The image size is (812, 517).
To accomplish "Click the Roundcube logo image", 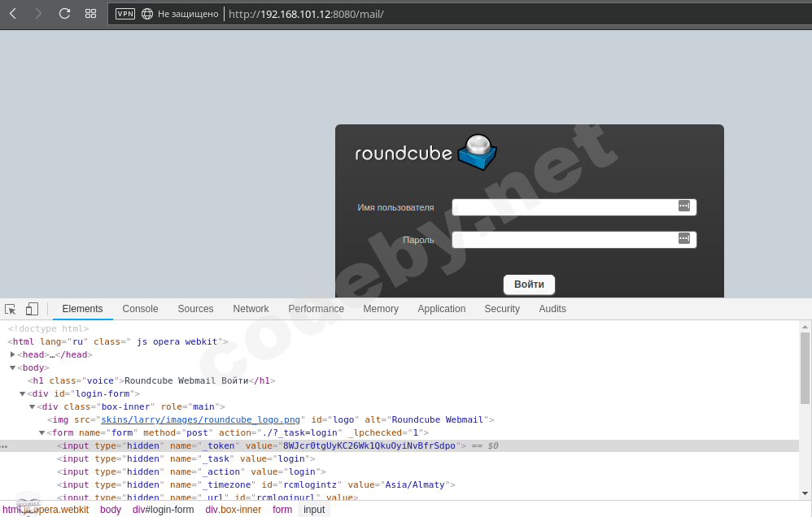I will (426, 153).
